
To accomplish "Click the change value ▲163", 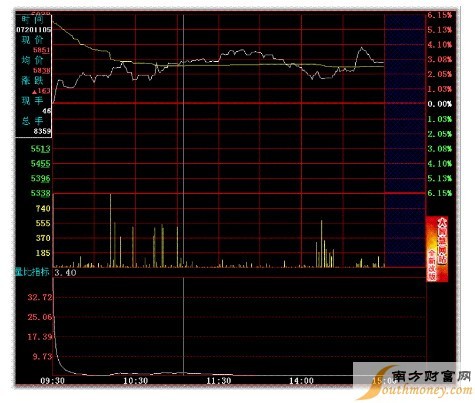I will (x=41, y=91).
